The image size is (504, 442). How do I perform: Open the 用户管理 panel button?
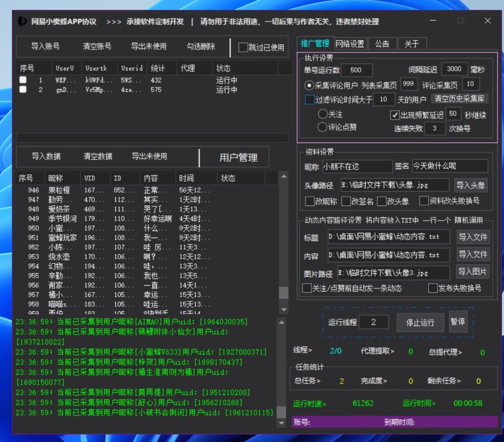[x=238, y=157]
